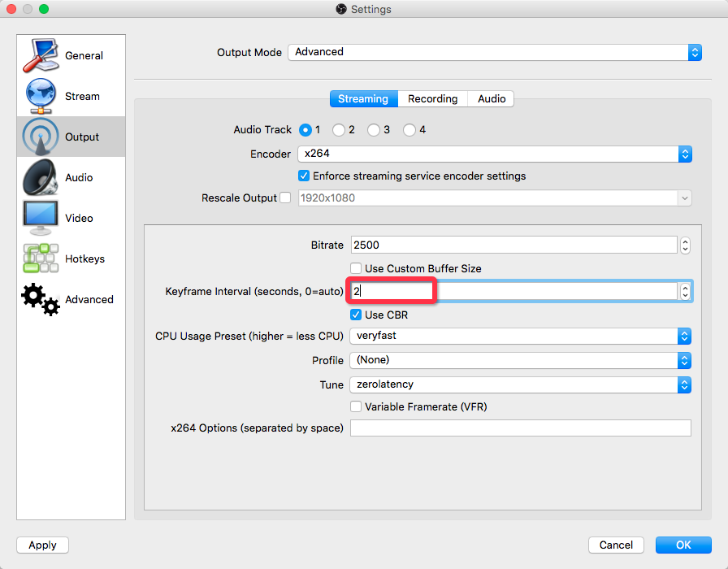The image size is (728, 569).
Task: Switch to the Audio output tab
Action: pos(492,99)
